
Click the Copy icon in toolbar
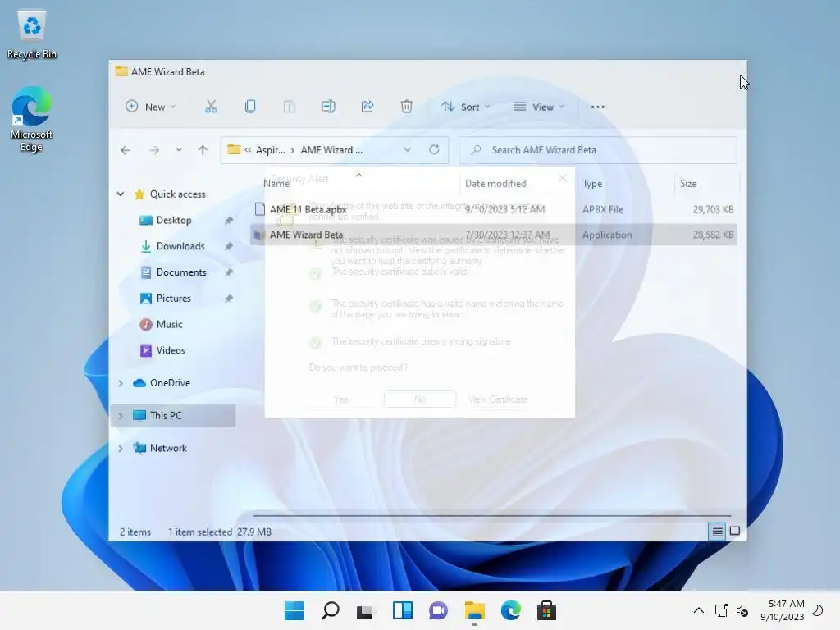click(250, 107)
